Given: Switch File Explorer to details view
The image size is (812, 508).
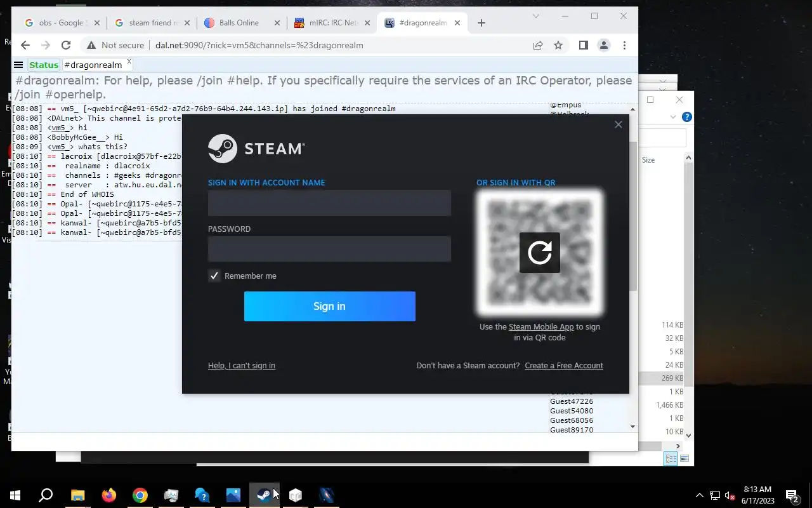Looking at the screenshot, I should [671, 458].
